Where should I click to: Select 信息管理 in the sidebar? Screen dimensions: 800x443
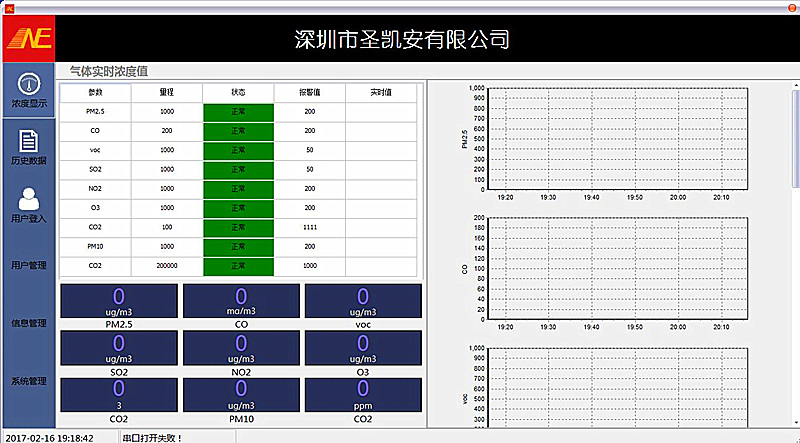[28, 323]
